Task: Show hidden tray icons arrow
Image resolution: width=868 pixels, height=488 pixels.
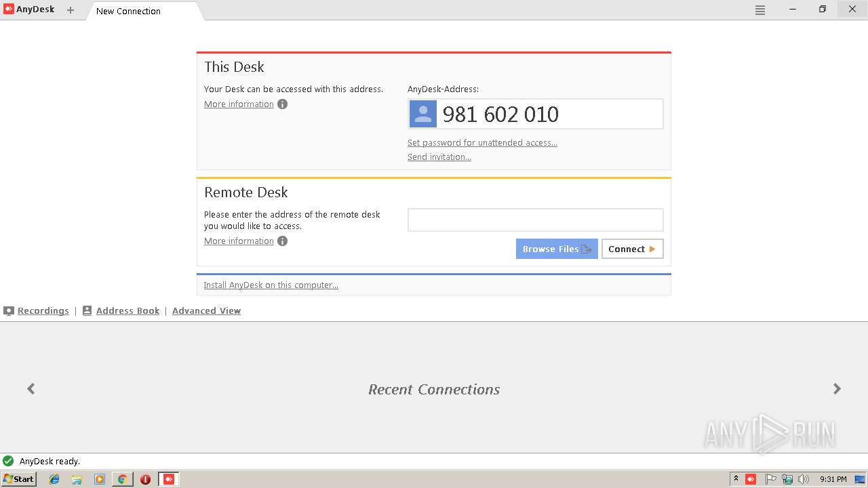Action: [736, 479]
